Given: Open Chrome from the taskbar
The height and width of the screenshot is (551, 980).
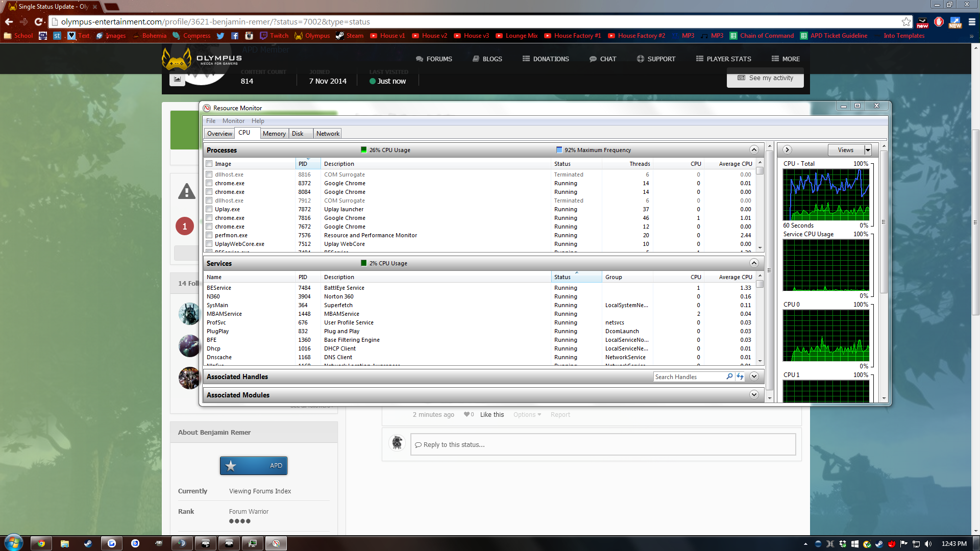Looking at the screenshot, I should (x=41, y=543).
